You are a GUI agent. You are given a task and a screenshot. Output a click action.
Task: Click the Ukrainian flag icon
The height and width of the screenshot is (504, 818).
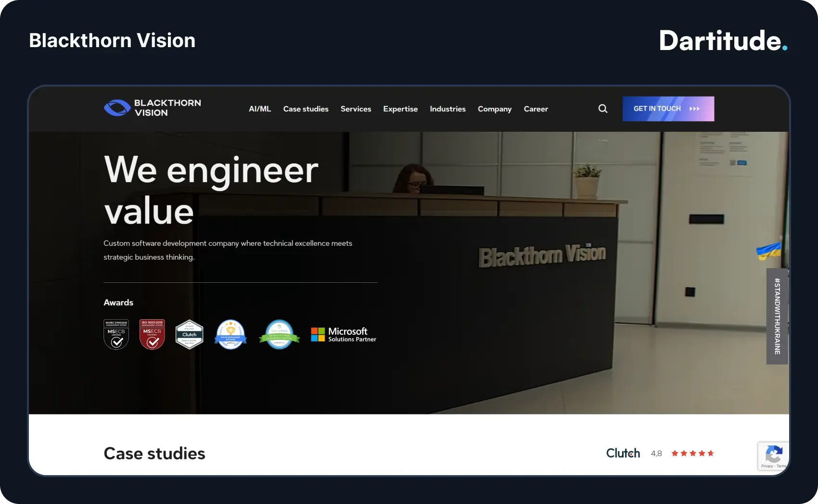pos(769,251)
